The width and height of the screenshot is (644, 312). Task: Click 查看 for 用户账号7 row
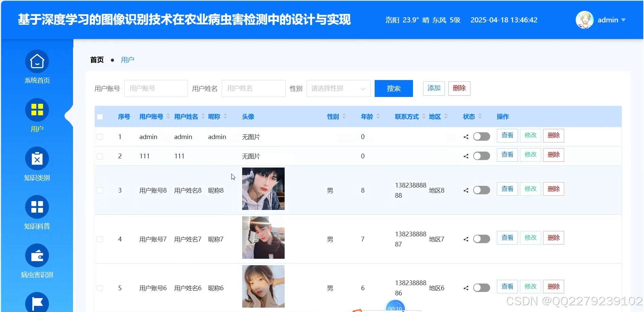point(507,238)
